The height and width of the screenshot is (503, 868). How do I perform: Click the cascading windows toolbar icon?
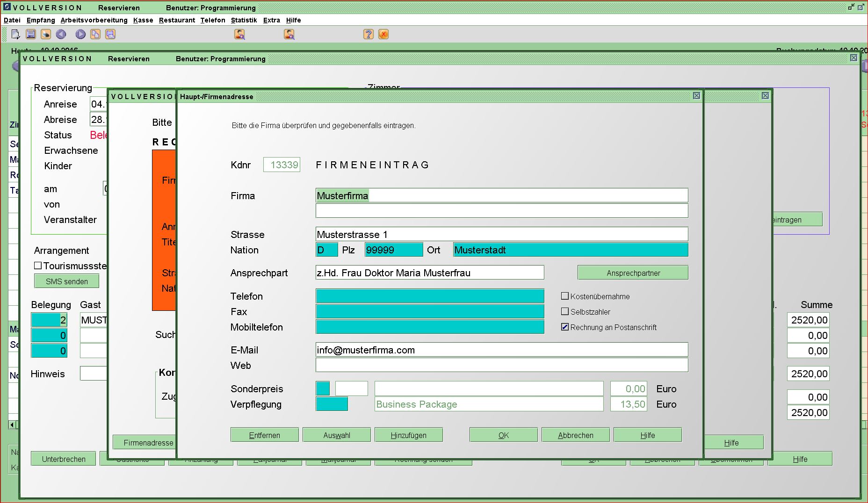click(x=110, y=34)
